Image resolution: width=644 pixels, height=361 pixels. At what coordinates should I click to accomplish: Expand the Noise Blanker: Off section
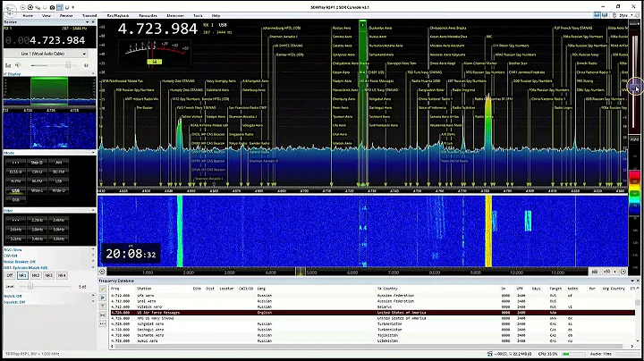pyautogui.click(x=93, y=262)
